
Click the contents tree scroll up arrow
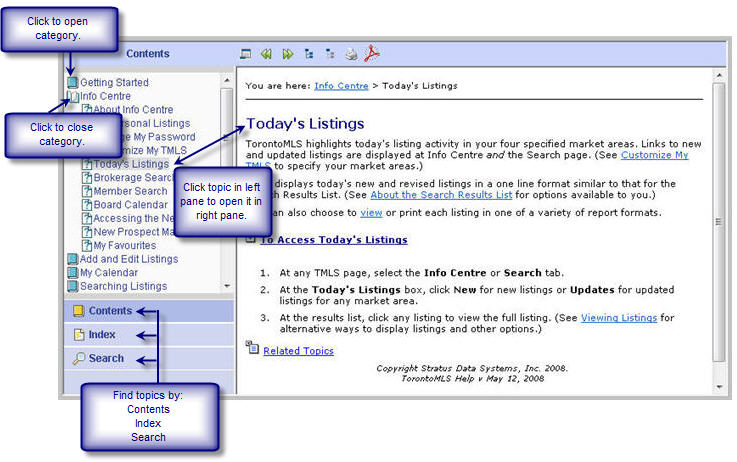pyautogui.click(x=227, y=80)
